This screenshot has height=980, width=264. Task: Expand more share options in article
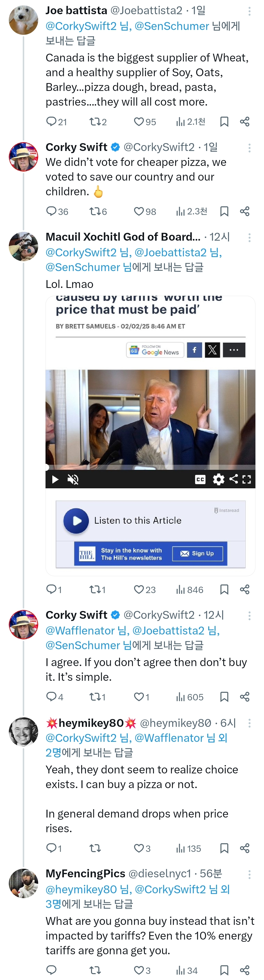(234, 350)
